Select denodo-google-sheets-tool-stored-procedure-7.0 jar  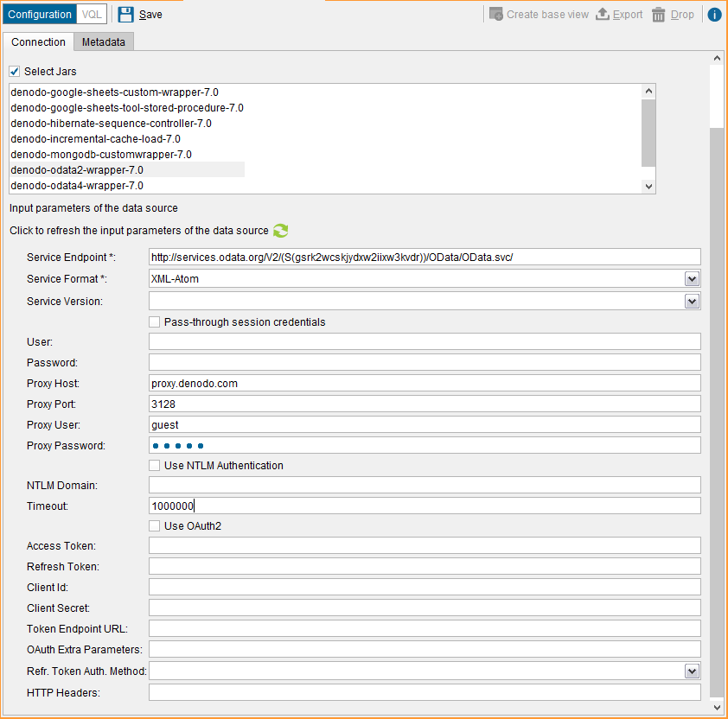[127, 108]
